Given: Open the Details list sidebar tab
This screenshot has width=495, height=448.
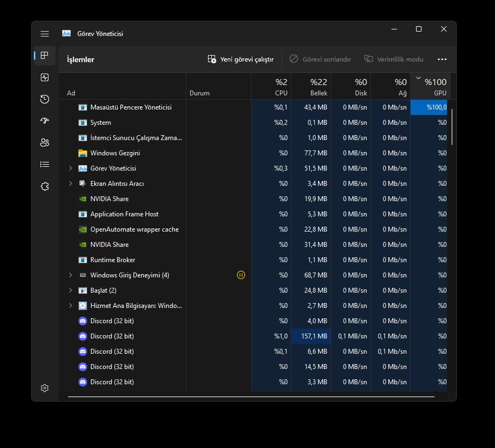Looking at the screenshot, I should pyautogui.click(x=45, y=164).
